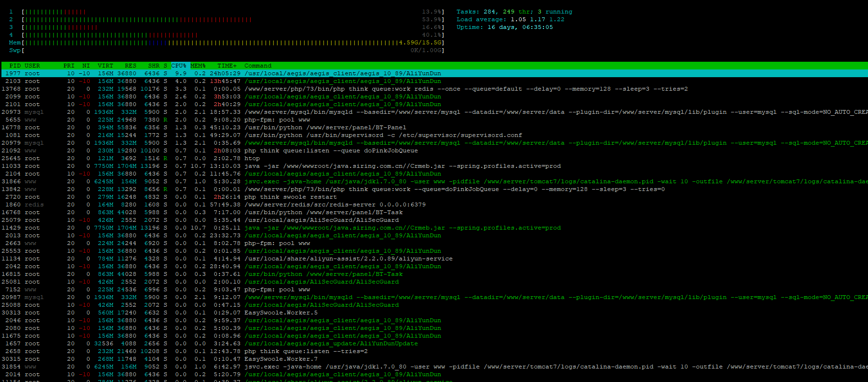Sort by the MEM% column header
Viewport: 868px width, 382px height.
198,66
